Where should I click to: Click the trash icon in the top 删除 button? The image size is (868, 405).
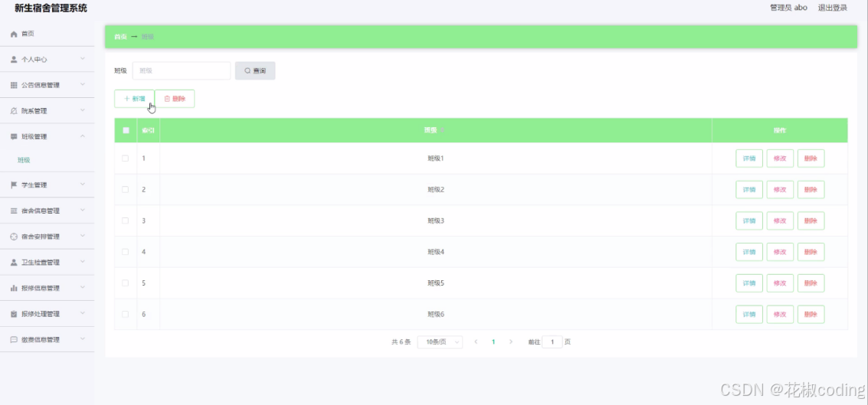click(167, 99)
